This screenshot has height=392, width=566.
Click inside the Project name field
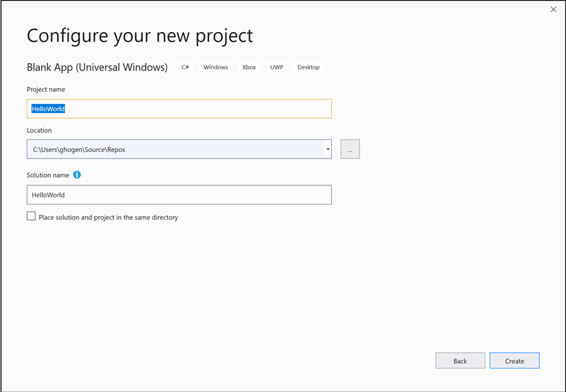coord(178,108)
